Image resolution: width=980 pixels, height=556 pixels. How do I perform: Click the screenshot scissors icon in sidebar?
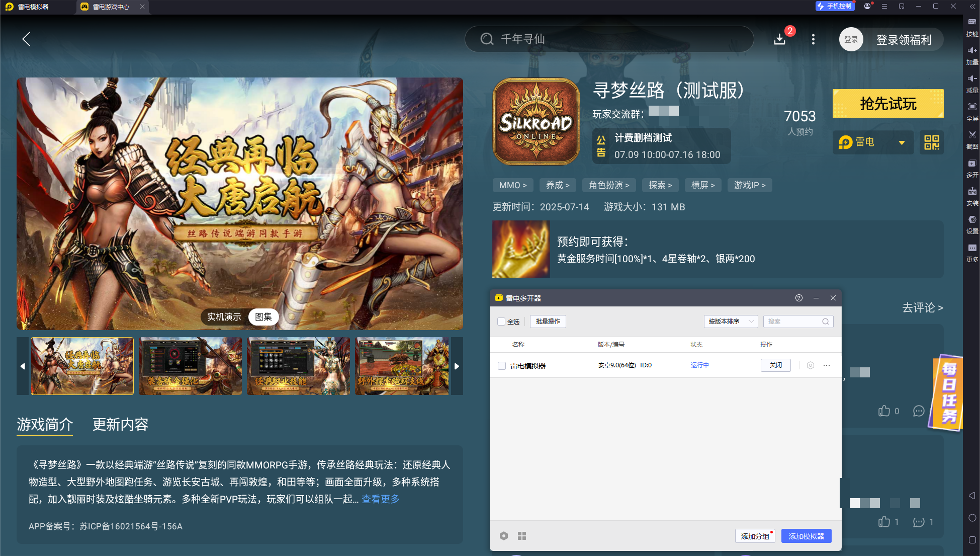point(972,135)
